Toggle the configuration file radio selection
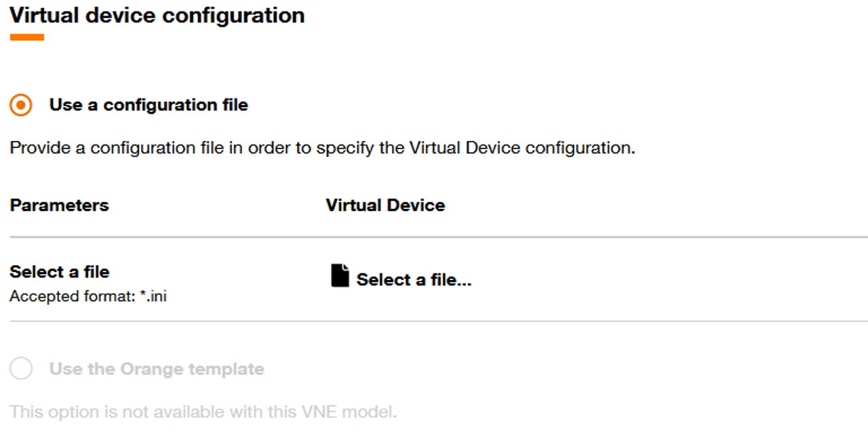868x447 pixels. [x=20, y=105]
